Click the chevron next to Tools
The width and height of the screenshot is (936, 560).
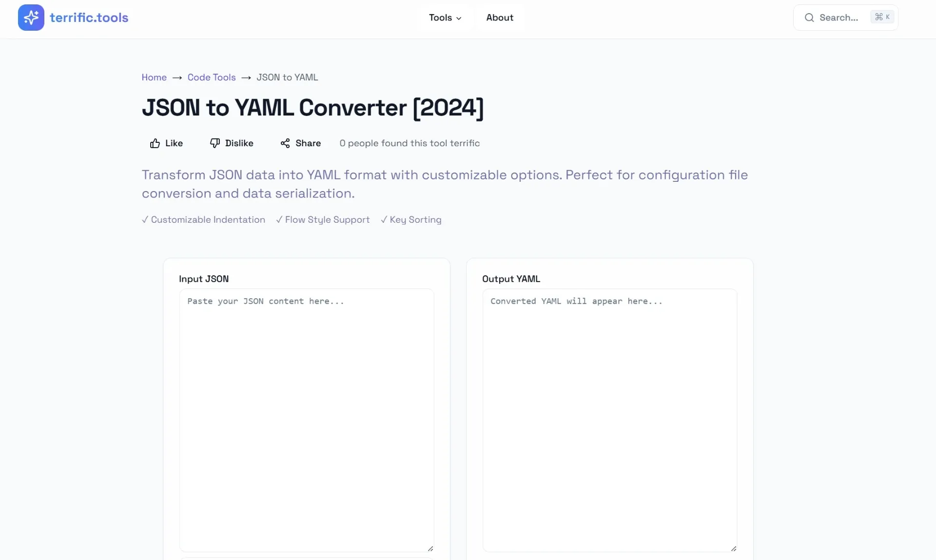(x=459, y=18)
